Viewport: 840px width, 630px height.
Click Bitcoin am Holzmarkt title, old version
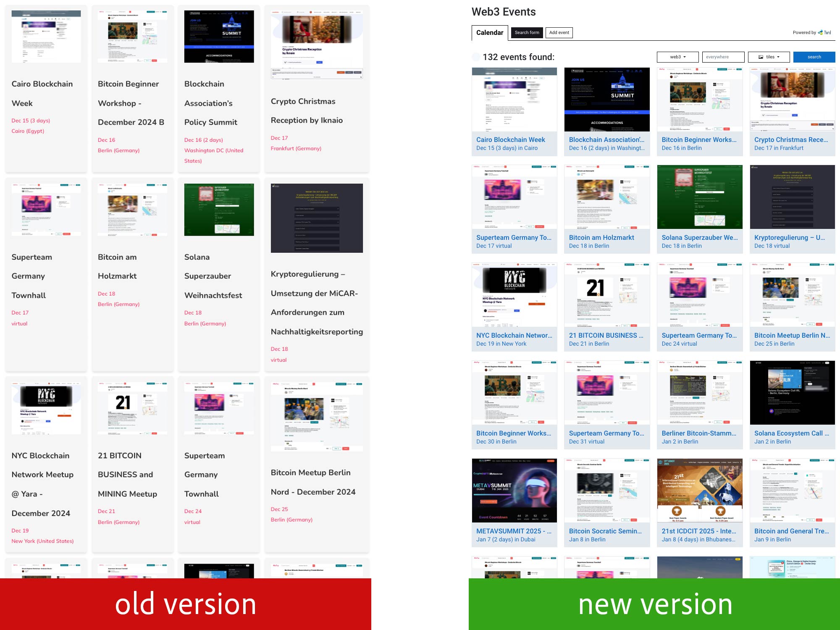(117, 266)
